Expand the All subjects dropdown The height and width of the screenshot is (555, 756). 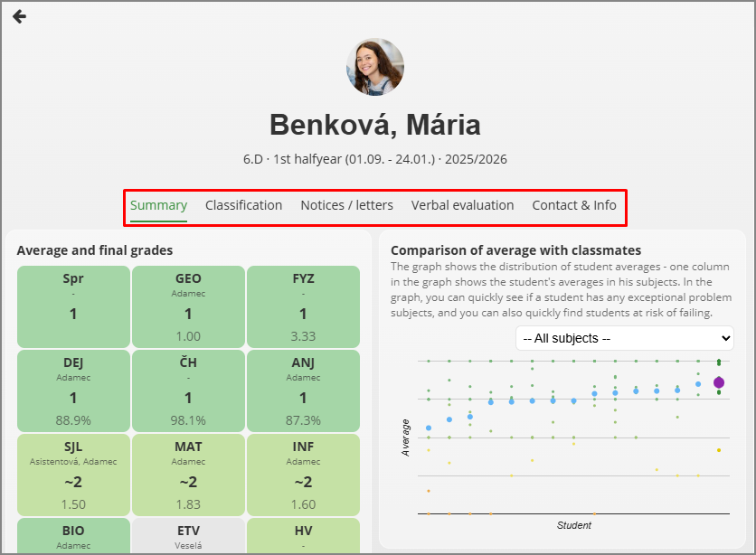click(624, 338)
